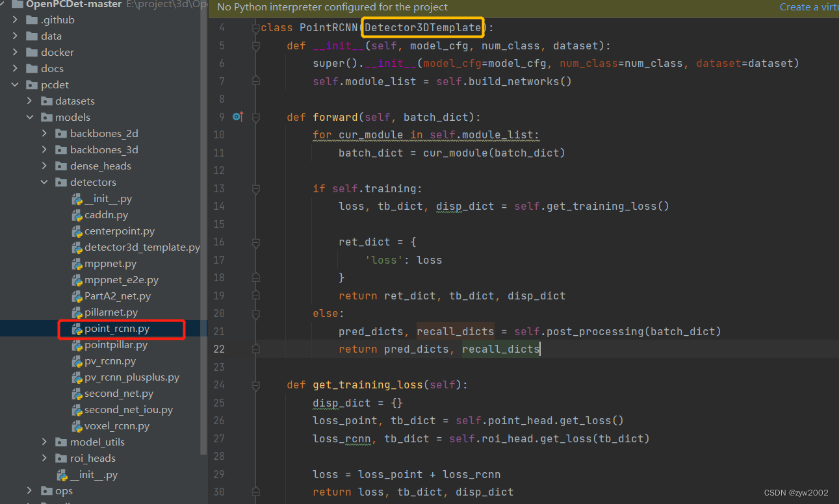Open caddn.py in the project tree
The height and width of the screenshot is (504, 839).
(x=107, y=215)
